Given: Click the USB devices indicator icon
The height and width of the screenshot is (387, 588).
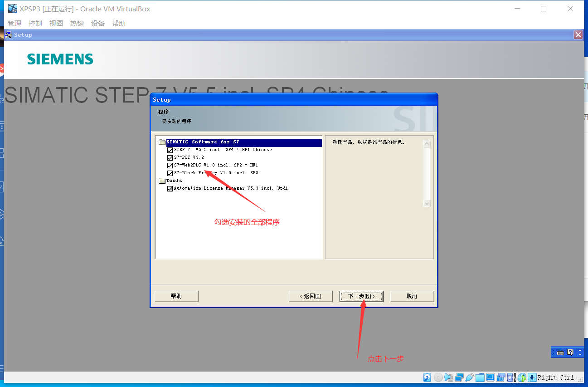Looking at the screenshot, I should (470, 377).
